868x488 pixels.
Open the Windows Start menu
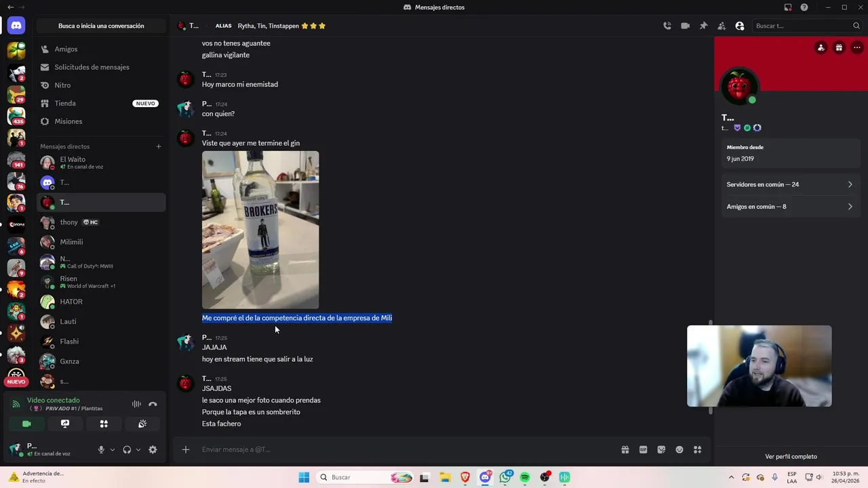[304, 477]
